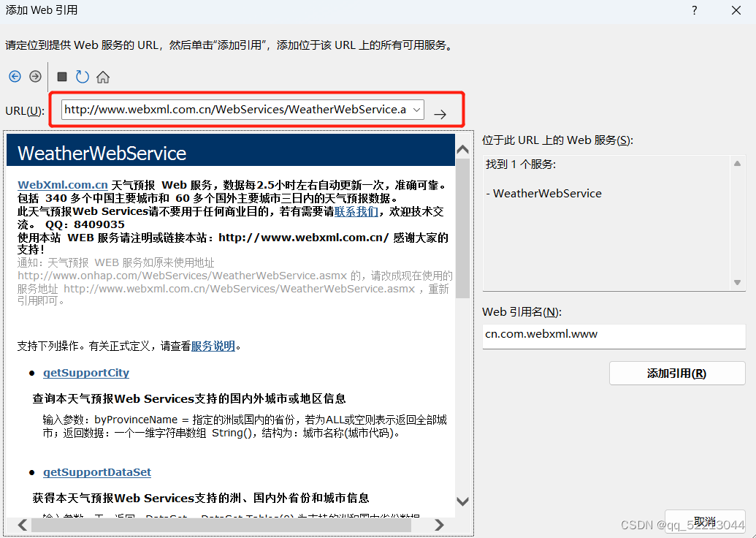This screenshot has width=756, height=538.
Task: Click the page scrollbar down arrow
Action: 462,501
